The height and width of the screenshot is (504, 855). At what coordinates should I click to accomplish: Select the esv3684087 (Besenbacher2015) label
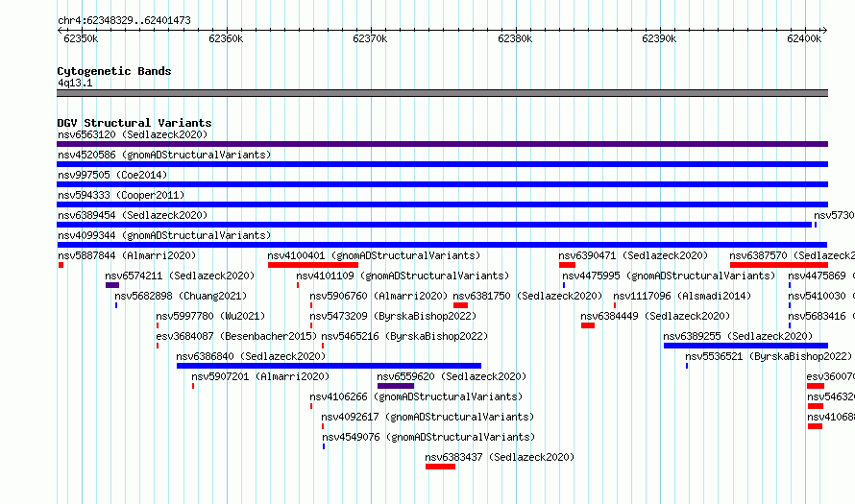tap(236, 336)
